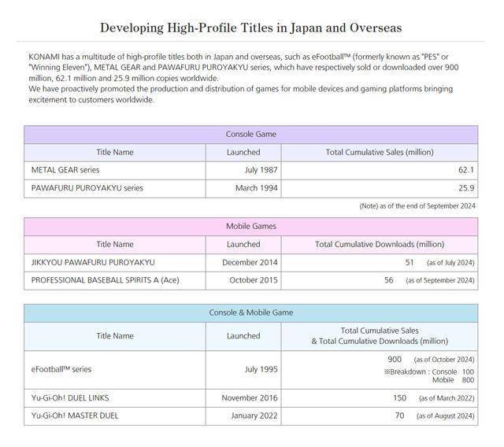Select the 150 value for DUEL LINKS

pos(399,398)
